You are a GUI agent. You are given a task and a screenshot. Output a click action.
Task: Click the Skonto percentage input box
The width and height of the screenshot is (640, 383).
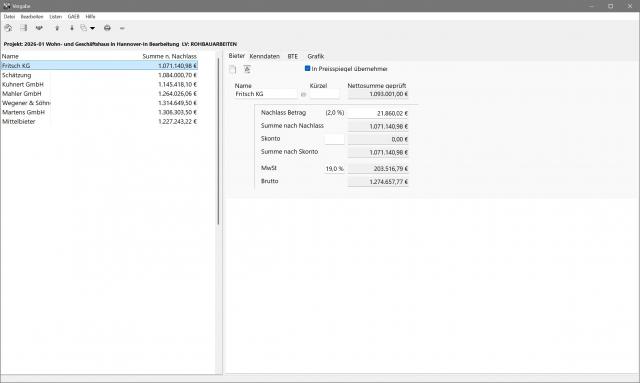[x=334, y=139]
